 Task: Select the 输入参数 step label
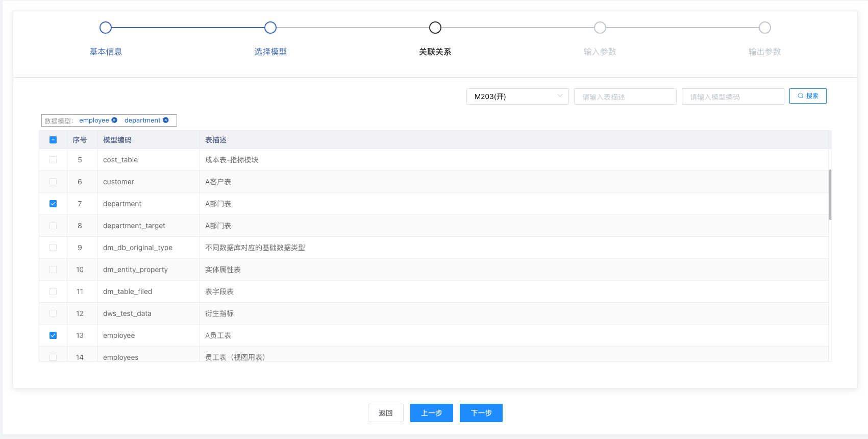point(600,52)
